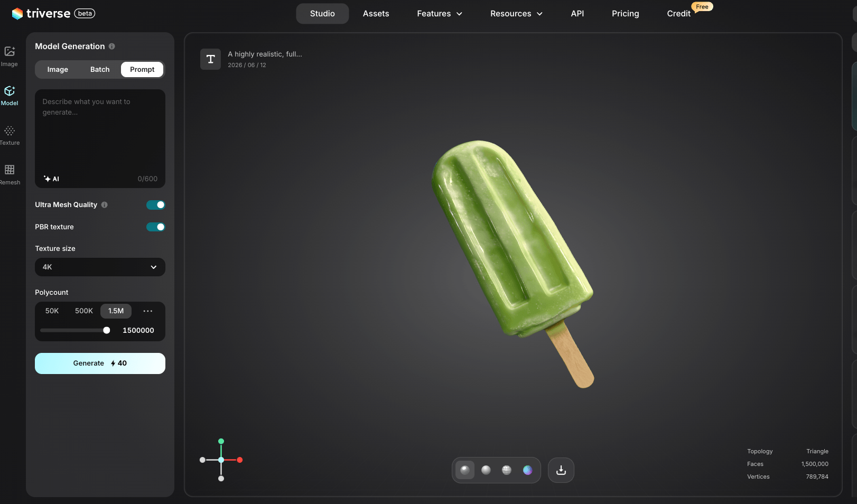Switch to the Batch tab
857x504 pixels.
(100, 70)
